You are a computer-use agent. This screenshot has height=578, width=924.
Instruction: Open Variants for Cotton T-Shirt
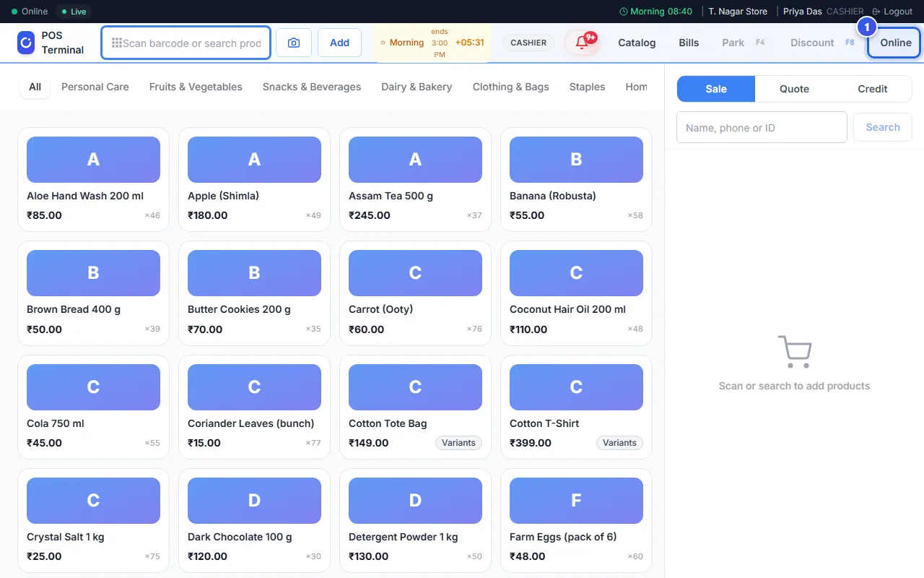(x=619, y=443)
